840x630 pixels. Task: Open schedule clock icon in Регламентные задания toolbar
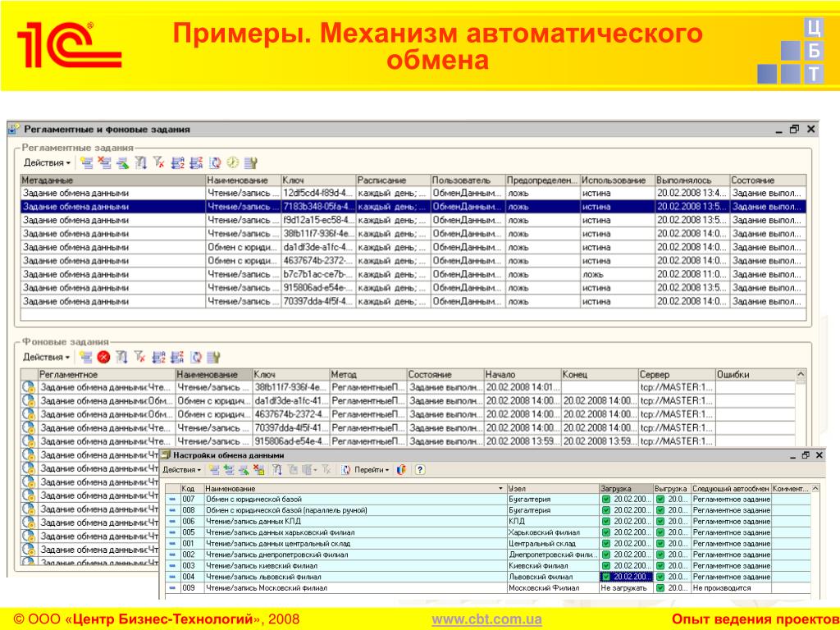232,163
